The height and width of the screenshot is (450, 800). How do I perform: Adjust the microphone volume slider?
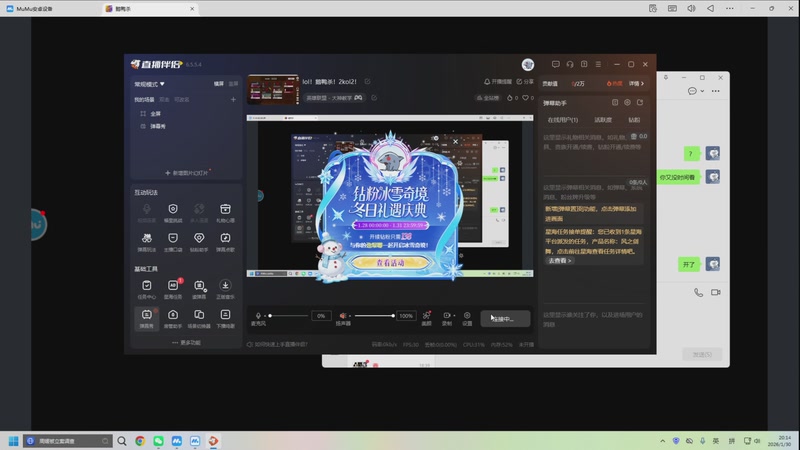(x=288, y=316)
